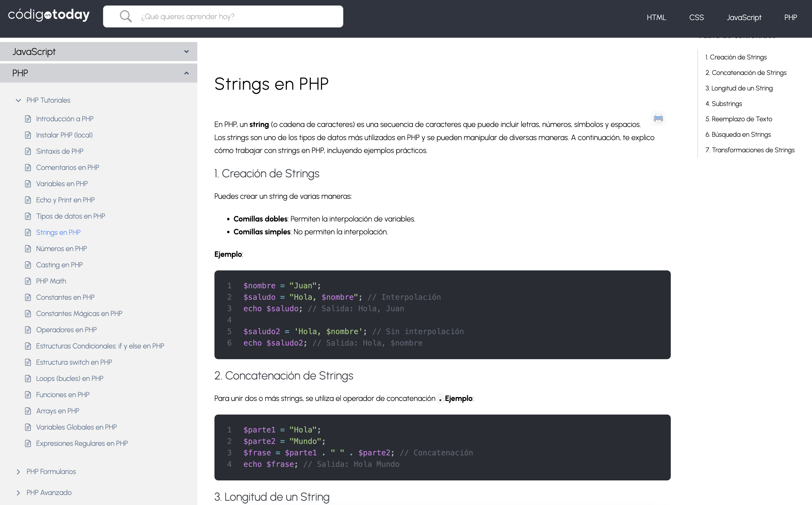Open the 'Sintaxis de PHP' tutorial link
Screen dimensions: 812x505
point(60,151)
